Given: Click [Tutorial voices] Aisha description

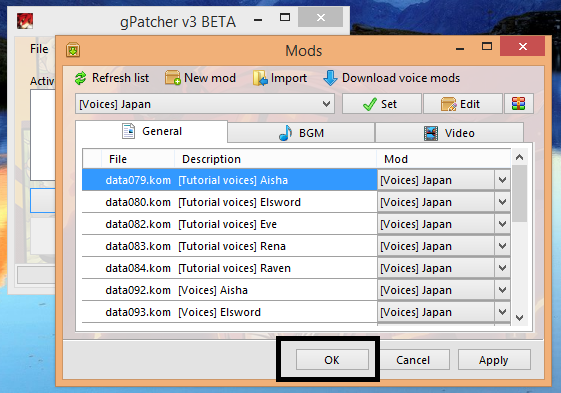Looking at the screenshot, I should 233,180.
